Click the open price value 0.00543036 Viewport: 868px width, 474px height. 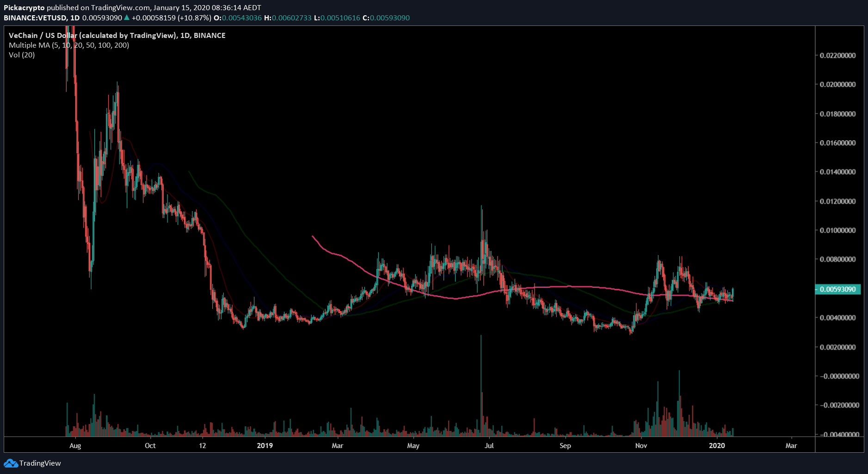[x=242, y=18]
